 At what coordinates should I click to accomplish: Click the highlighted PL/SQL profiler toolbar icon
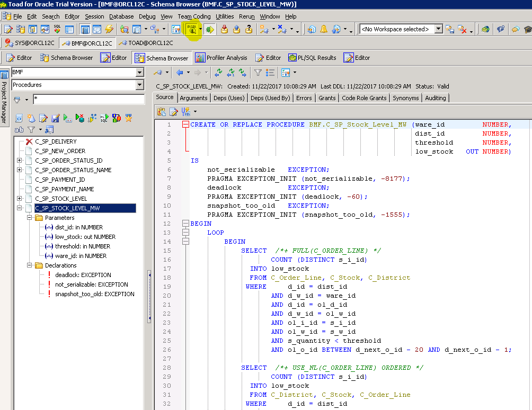191,29
